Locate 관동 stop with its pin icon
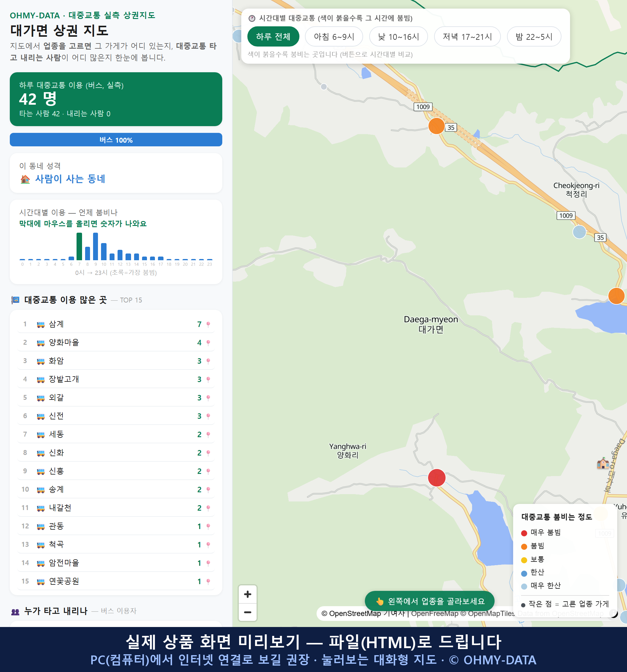Image resolution: width=627 pixels, height=672 pixels. pyautogui.click(x=208, y=526)
